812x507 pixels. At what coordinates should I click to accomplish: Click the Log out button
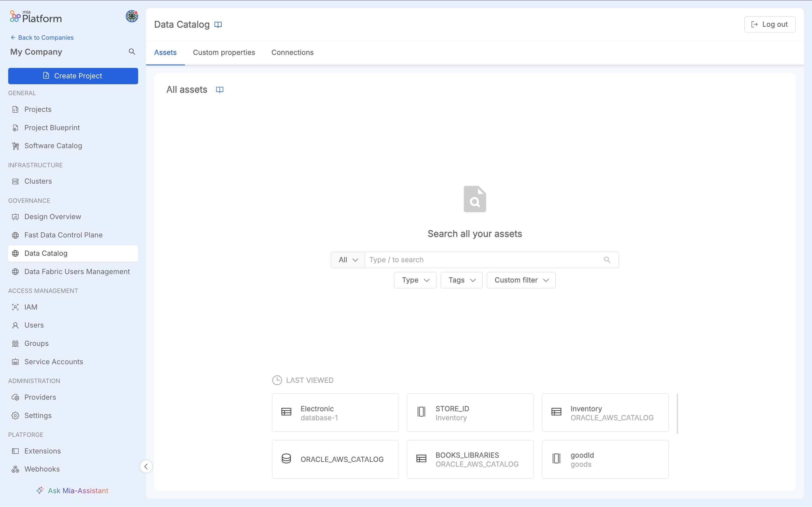(769, 24)
